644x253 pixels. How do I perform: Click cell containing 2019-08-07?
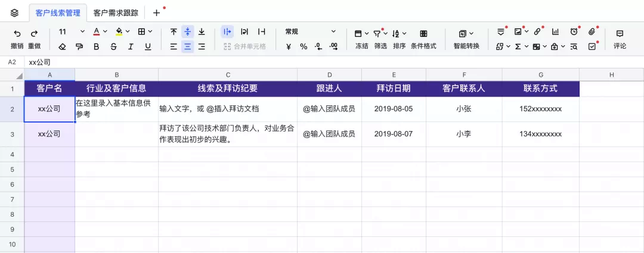(394, 134)
